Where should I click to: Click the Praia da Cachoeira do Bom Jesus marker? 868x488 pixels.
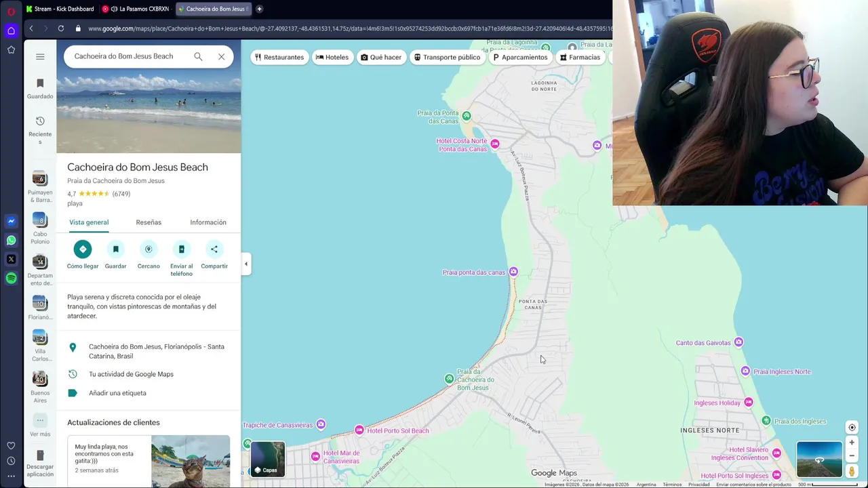pyautogui.click(x=449, y=379)
